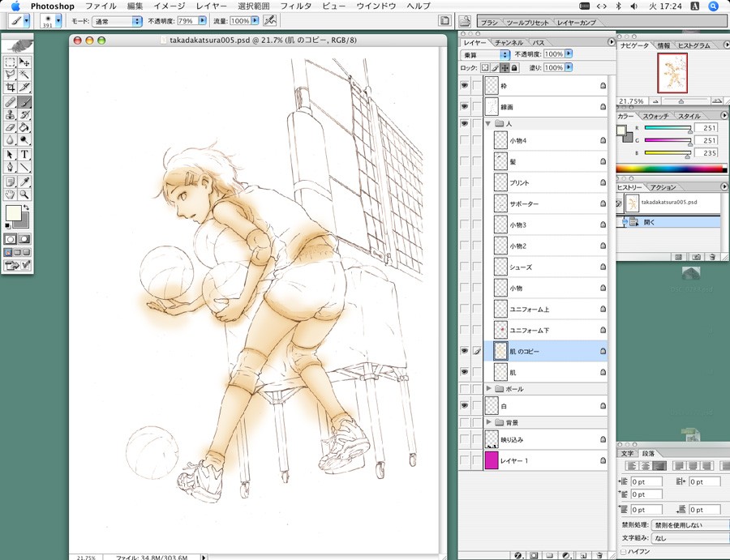Click the delete history state trash button
This screenshot has width=730, height=560.
point(712,257)
